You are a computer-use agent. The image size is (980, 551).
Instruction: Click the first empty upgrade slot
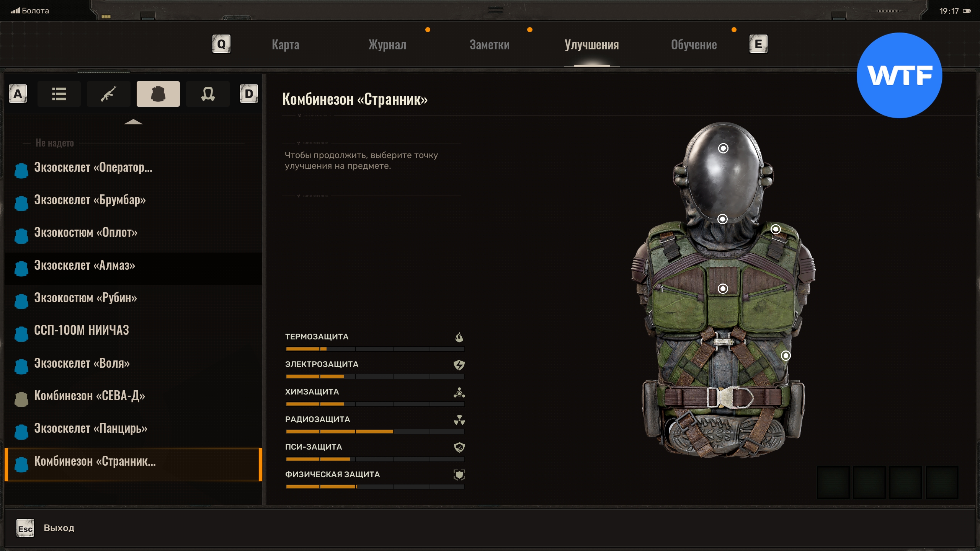point(833,482)
